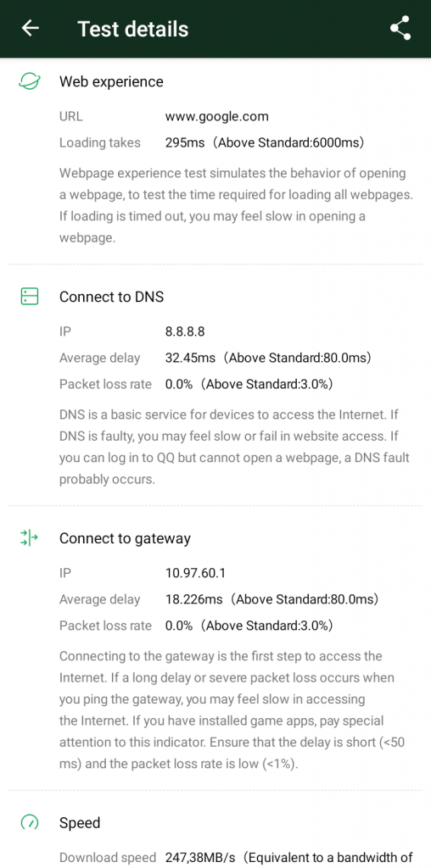This screenshot has width=431, height=868.
Task: Click the Connect to gateway arrows icon
Action: tap(30, 538)
